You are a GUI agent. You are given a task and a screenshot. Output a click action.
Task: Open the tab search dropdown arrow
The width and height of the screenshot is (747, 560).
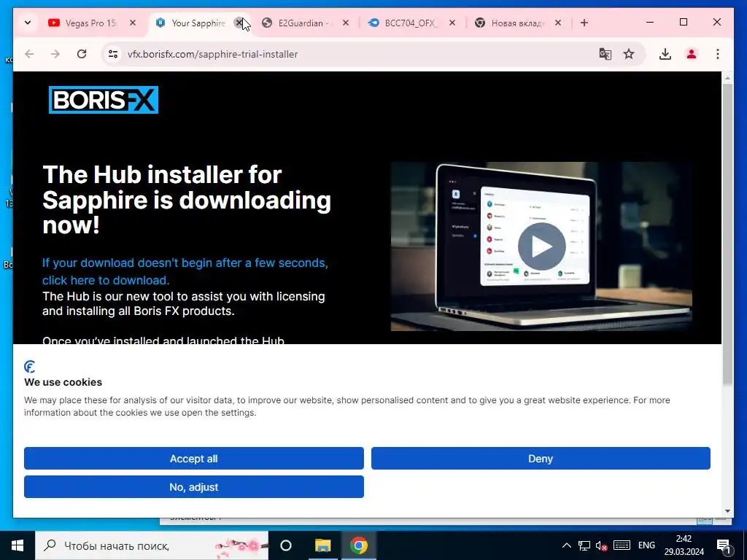click(28, 23)
